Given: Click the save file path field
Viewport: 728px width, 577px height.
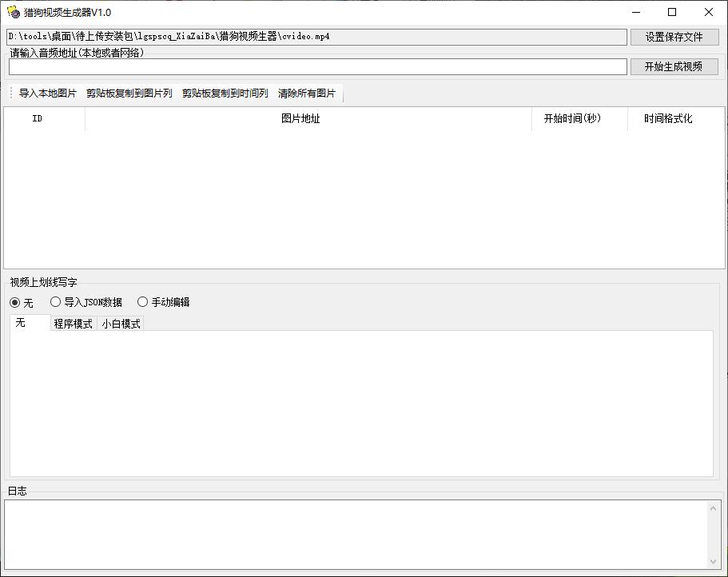Looking at the screenshot, I should pyautogui.click(x=316, y=37).
